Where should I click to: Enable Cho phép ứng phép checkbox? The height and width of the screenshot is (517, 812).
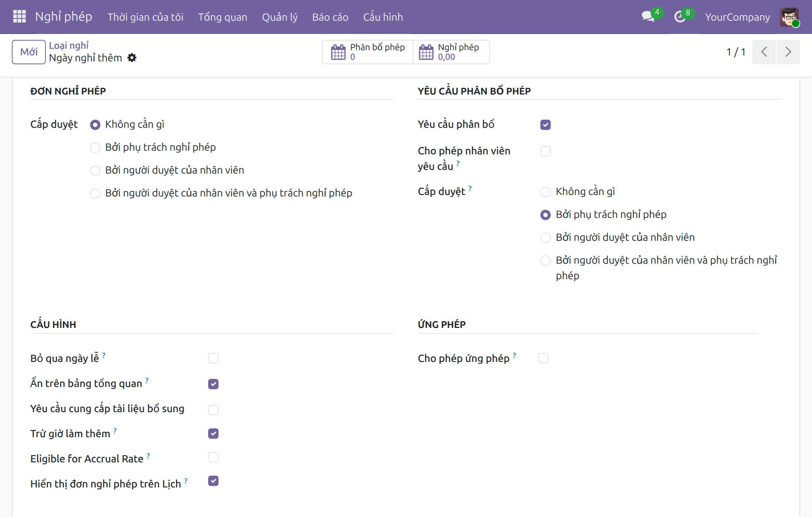click(543, 358)
